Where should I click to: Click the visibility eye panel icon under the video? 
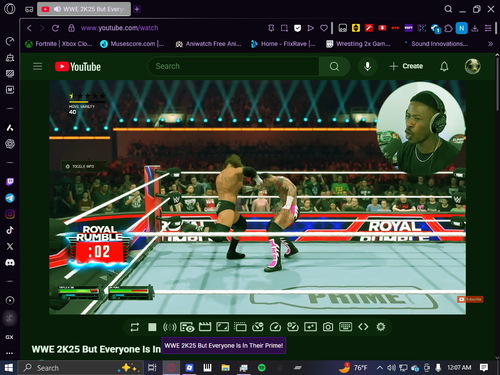(x=187, y=327)
